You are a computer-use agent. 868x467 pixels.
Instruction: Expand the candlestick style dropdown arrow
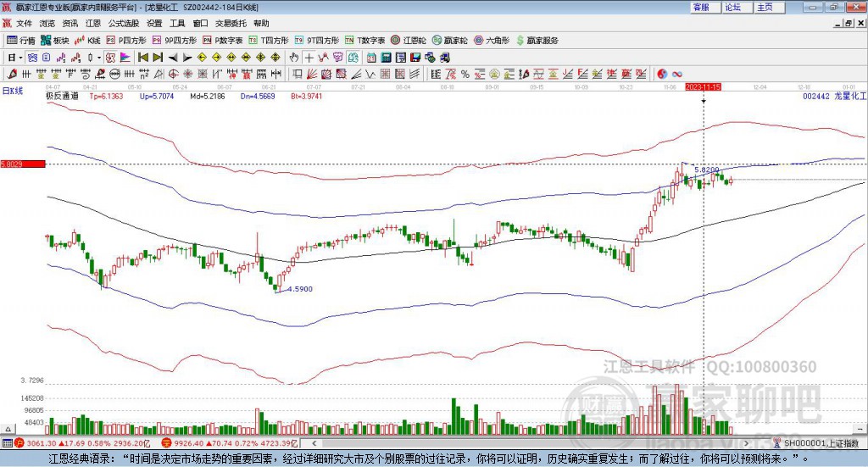point(99,58)
